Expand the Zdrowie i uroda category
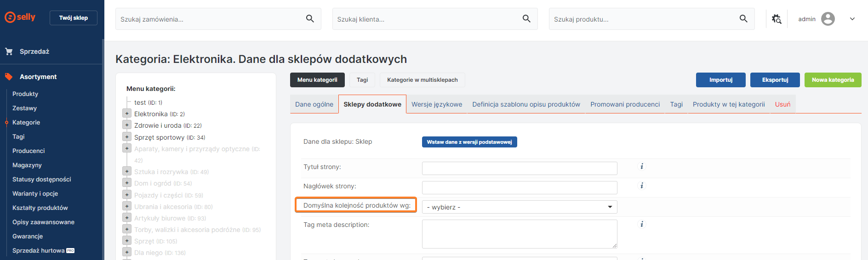Image resolution: width=868 pixels, height=260 pixels. [x=127, y=125]
